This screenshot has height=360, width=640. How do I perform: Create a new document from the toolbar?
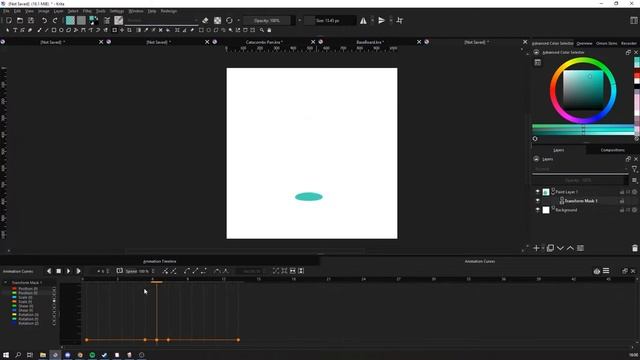(9, 20)
